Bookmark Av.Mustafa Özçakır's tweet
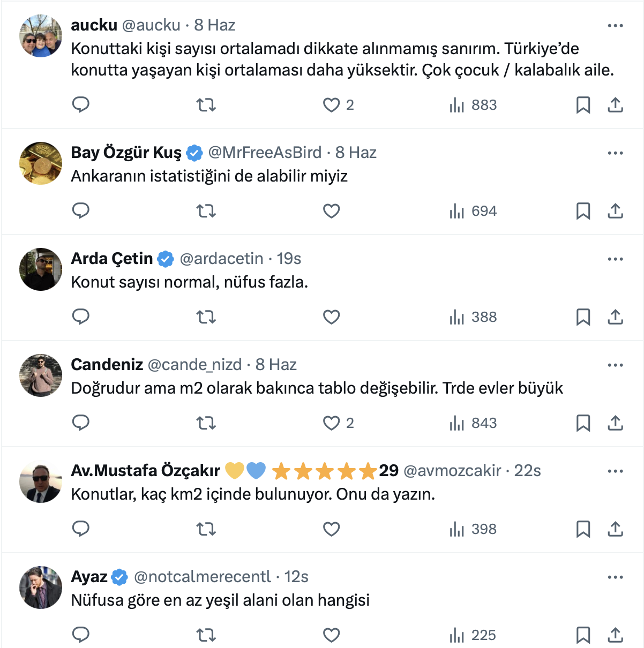 (583, 529)
